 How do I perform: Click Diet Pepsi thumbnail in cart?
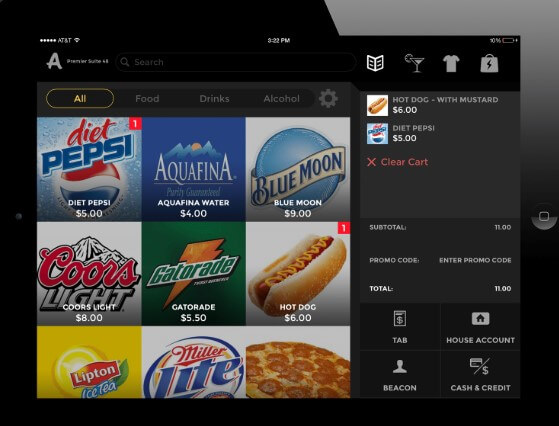point(377,133)
